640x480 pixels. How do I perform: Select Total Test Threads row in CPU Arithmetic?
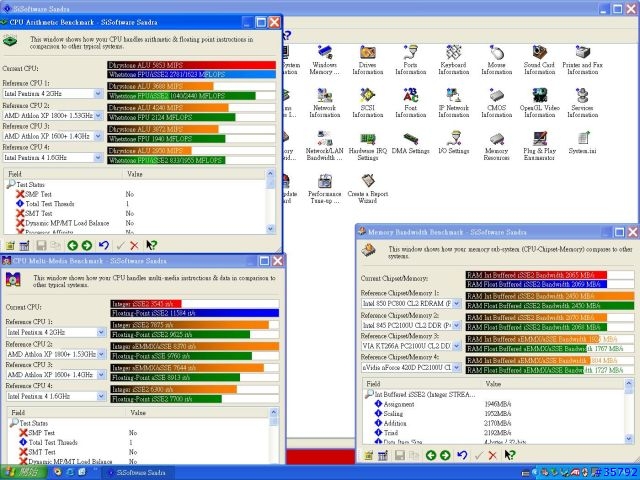pos(135,204)
